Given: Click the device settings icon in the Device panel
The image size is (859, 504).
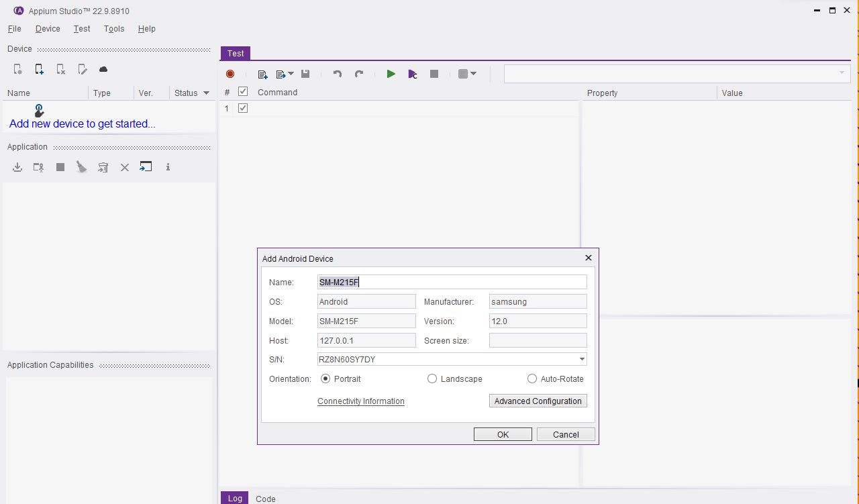Looking at the screenshot, I should (18, 69).
